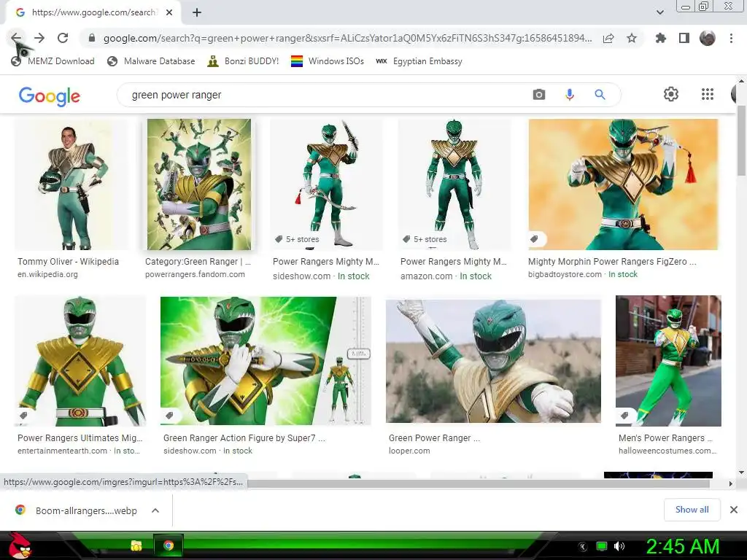747x560 pixels.
Task: Open the Chrome profile avatar
Action: [x=708, y=38]
